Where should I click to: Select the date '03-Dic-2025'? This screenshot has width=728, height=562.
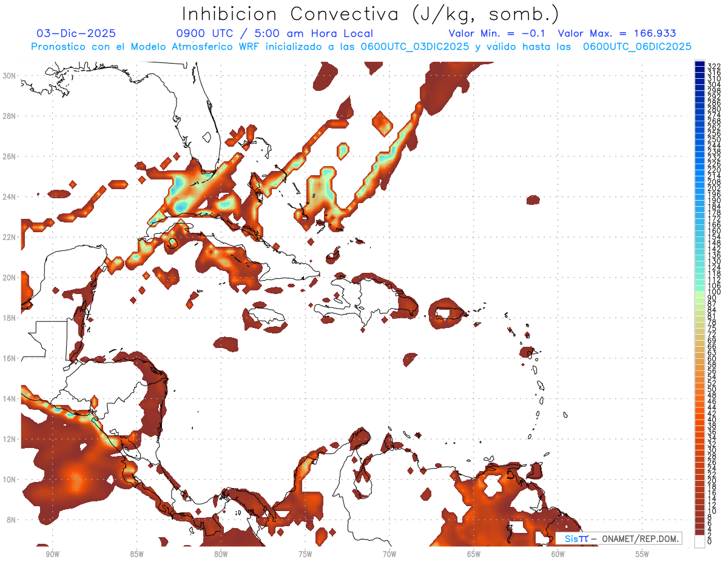tap(76, 34)
